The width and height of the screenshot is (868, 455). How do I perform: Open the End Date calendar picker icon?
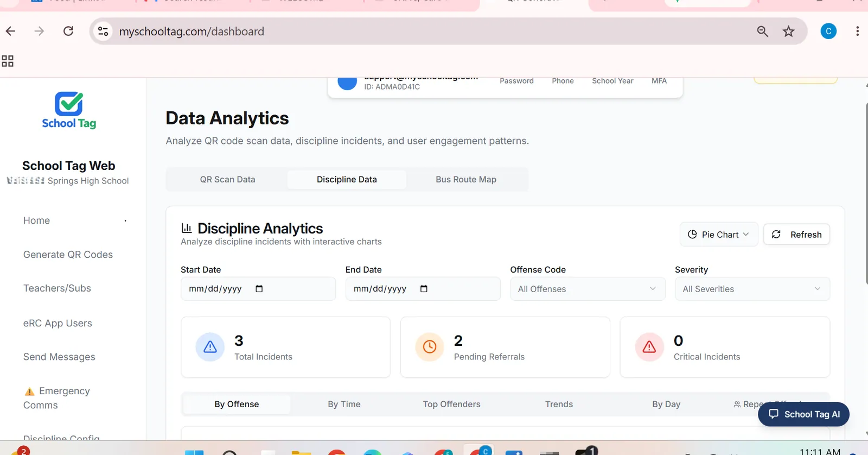[x=424, y=289]
